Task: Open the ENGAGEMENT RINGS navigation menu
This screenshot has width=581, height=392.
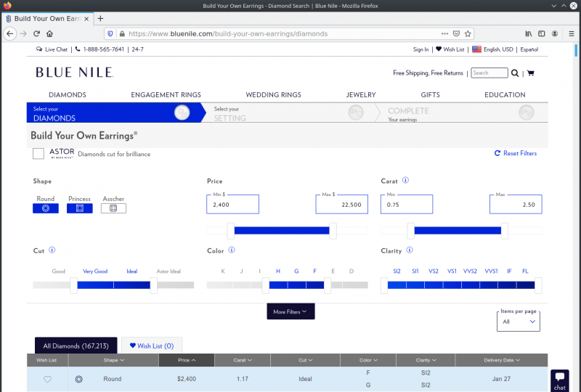Action: (166, 95)
